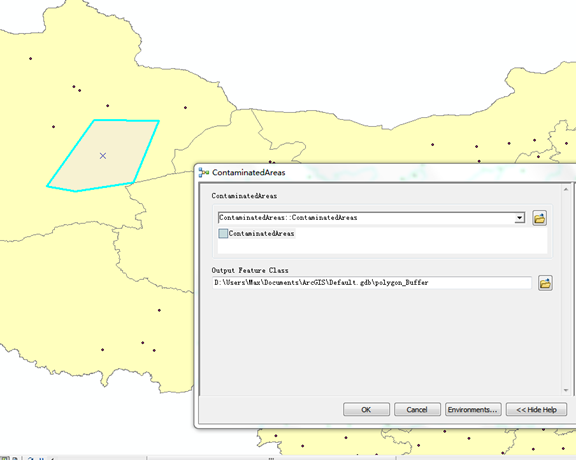
Task: Open the ContaminatedAreas::ContaminatedAreas dropdown arrow
Action: 519,218
